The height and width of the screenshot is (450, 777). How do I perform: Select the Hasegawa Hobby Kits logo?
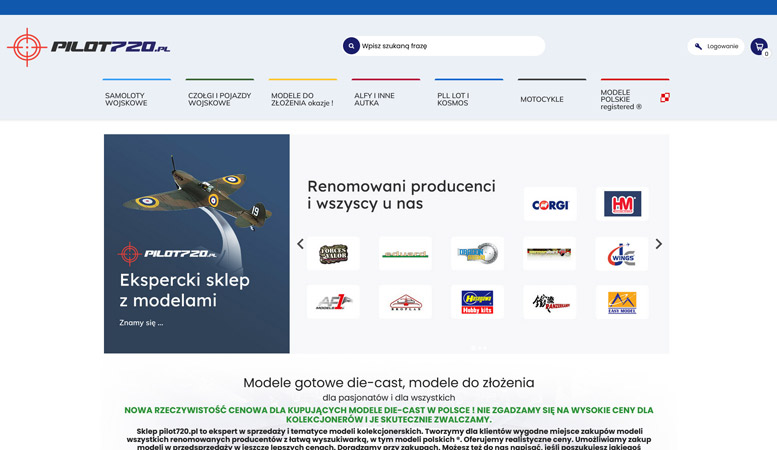tap(477, 302)
